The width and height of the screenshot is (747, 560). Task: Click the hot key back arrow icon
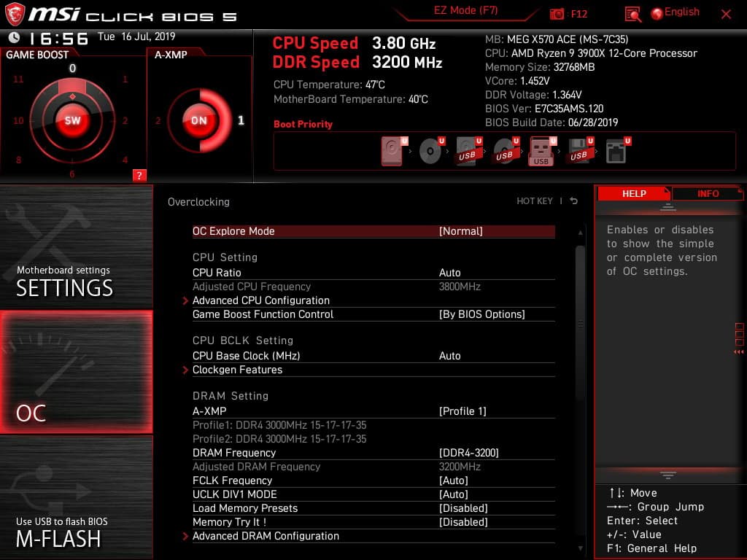coord(574,201)
